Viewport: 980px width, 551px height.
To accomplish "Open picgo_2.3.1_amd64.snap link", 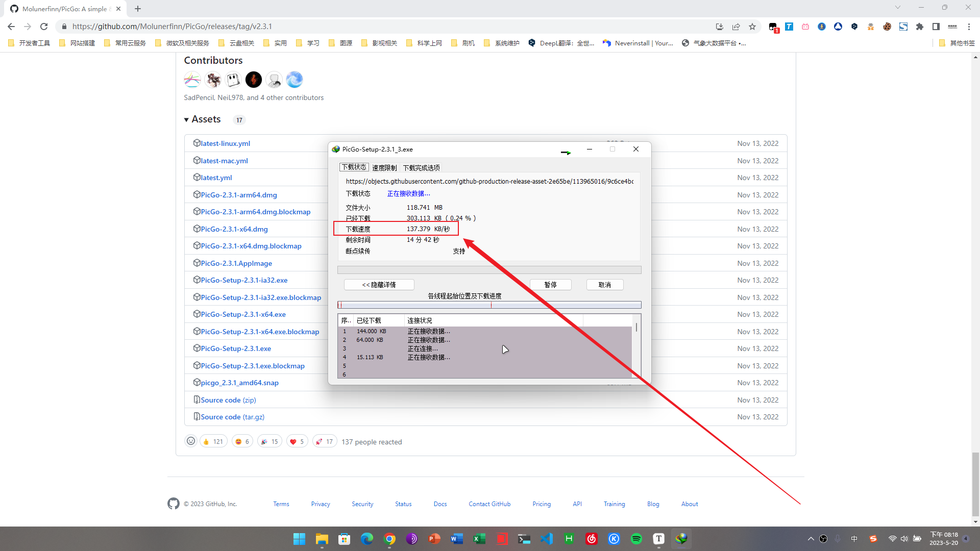I will coord(239,383).
